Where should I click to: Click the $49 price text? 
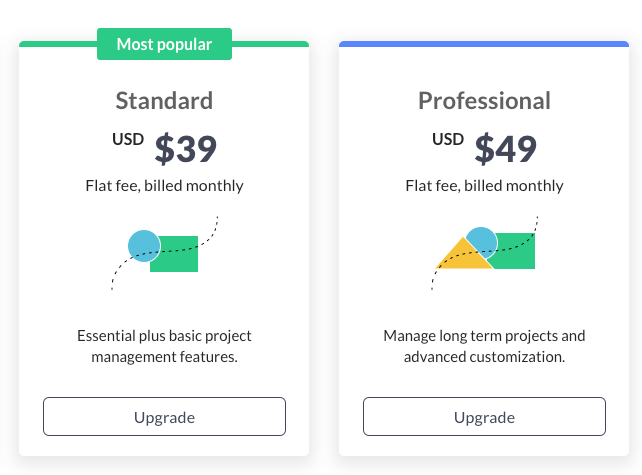click(506, 148)
